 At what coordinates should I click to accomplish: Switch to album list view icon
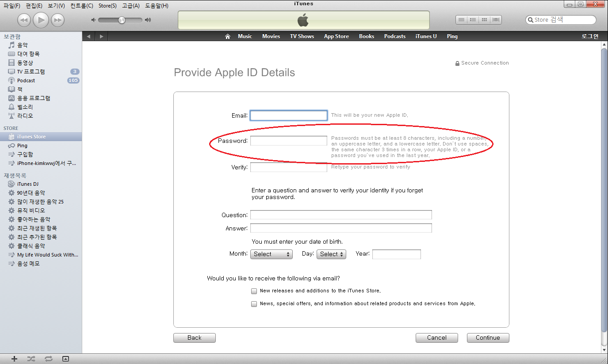(x=473, y=20)
